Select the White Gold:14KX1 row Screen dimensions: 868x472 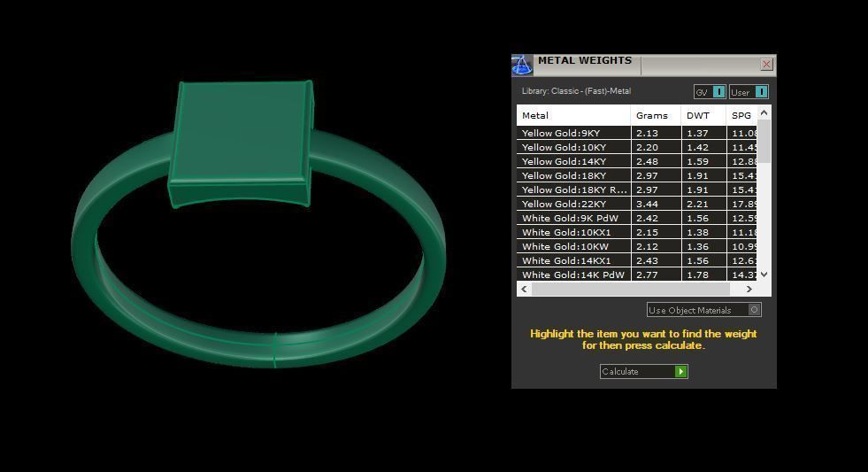click(636, 261)
